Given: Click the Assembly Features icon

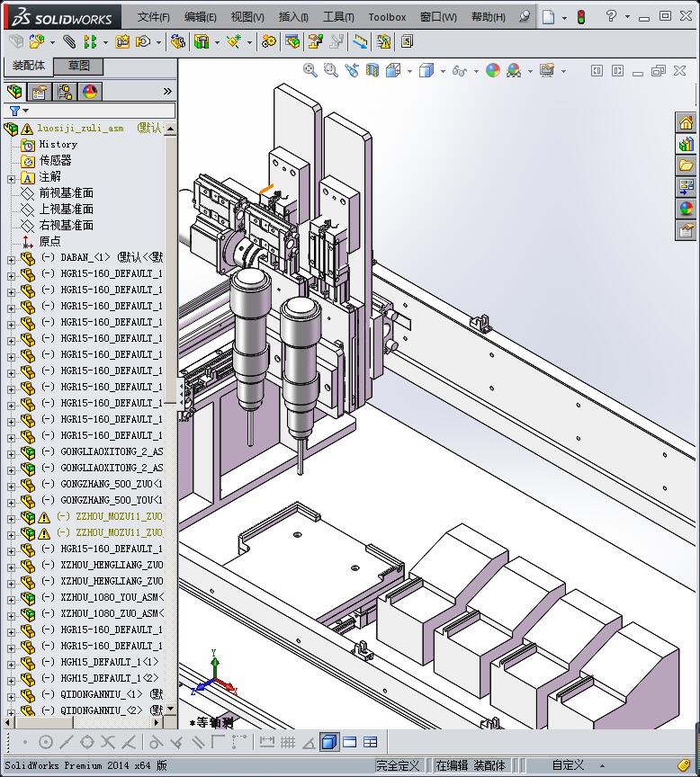Looking at the screenshot, I should click(202, 41).
